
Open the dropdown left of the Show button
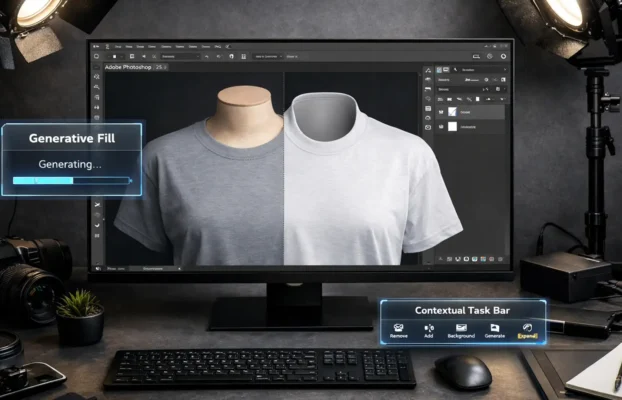[269, 57]
